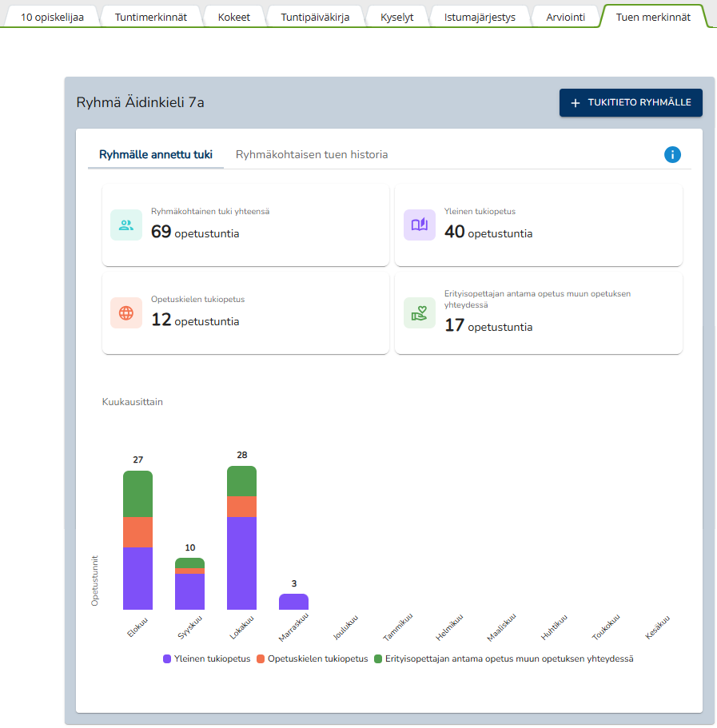
Task: Click the Elokuu bar's green segment
Action: (137, 494)
